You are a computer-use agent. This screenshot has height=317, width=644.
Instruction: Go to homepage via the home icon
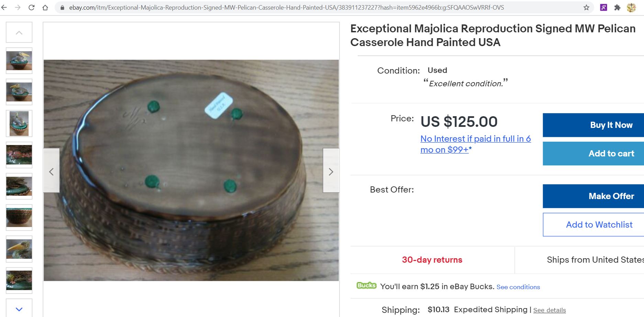(45, 7)
